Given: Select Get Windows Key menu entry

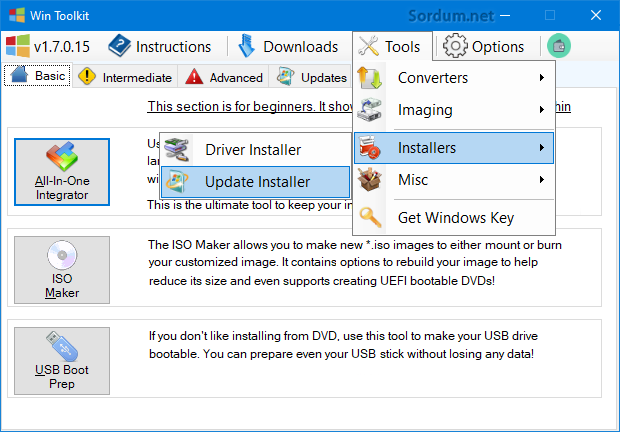Looking at the screenshot, I should click(x=454, y=218).
